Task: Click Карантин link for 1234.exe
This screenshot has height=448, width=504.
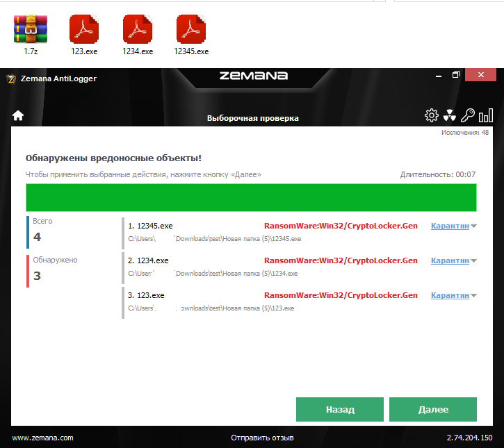Action: [x=450, y=260]
